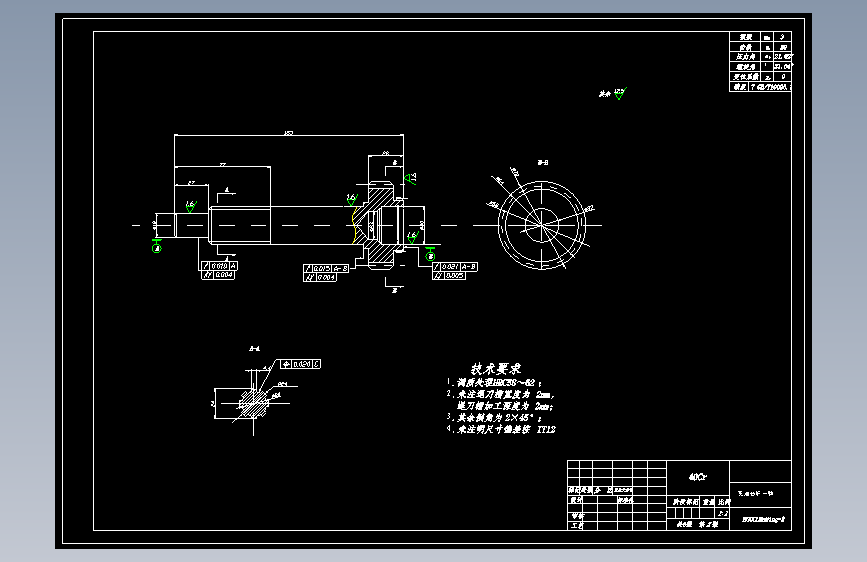Pick the 1.6 roughness symbol beside the yellow break line
The width and height of the screenshot is (867, 562).
[x=352, y=199]
